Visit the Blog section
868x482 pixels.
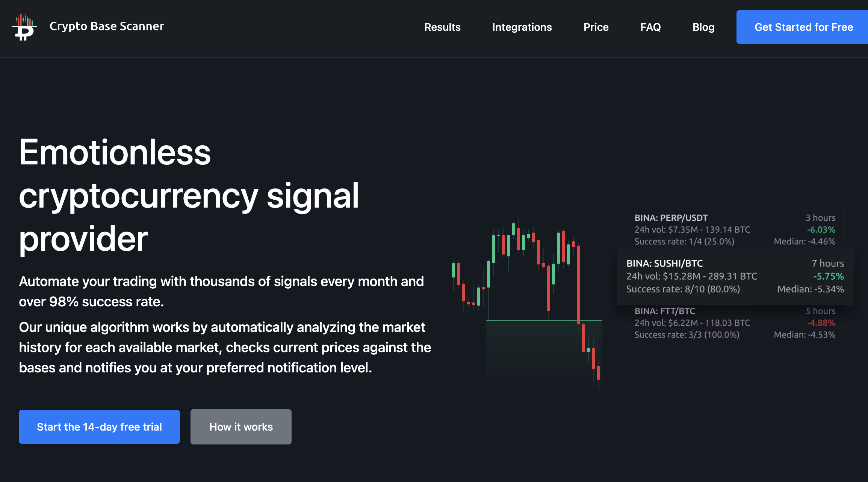point(703,27)
